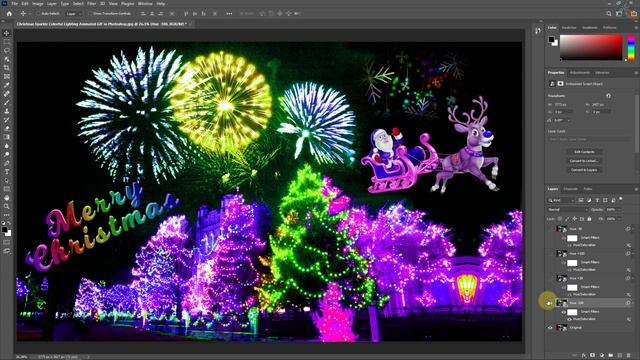The height and width of the screenshot is (360, 640).
Task: Open collapsed History panel icon
Action: [538, 31]
